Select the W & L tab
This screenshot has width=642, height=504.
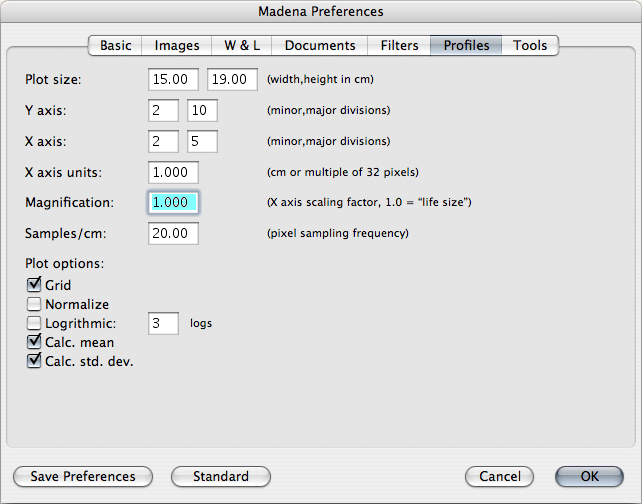(242, 45)
